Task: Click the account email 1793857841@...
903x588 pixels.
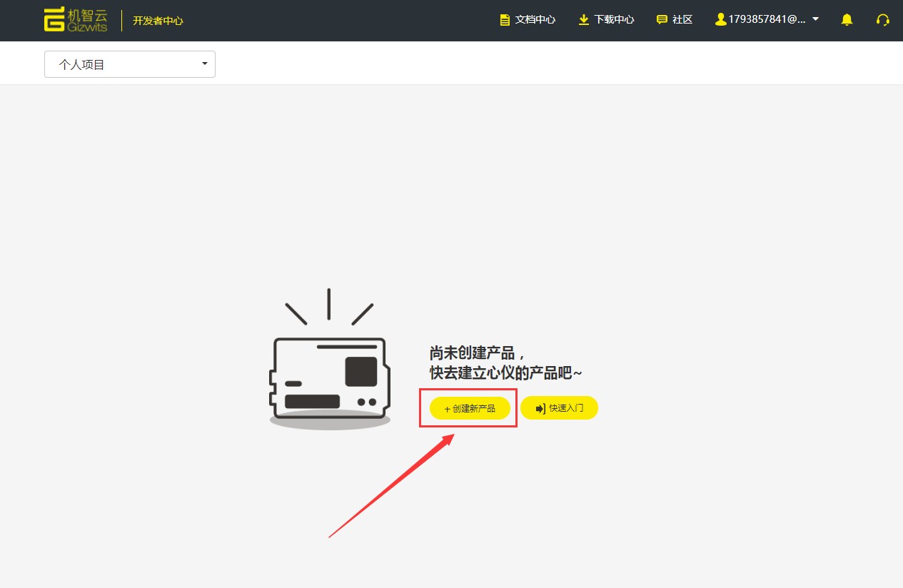Action: click(767, 20)
